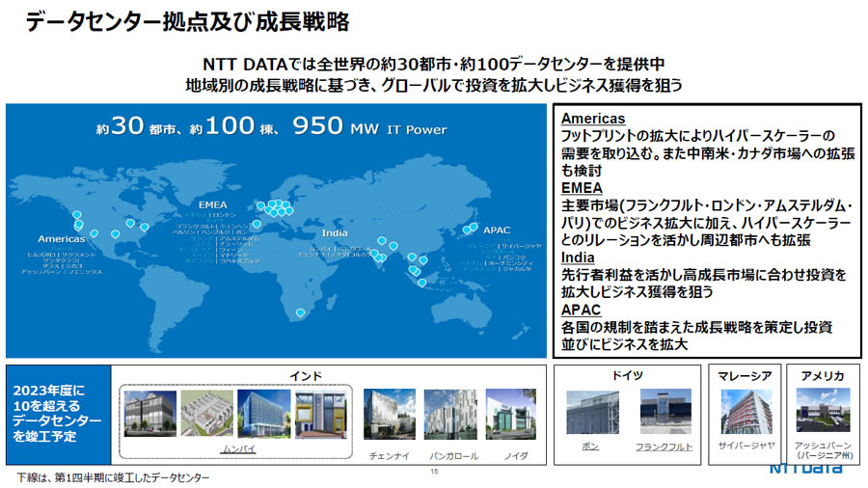This screenshot has height=488, width=868.
Task: Click the underlined Americas heading in text box
Action: 593,119
